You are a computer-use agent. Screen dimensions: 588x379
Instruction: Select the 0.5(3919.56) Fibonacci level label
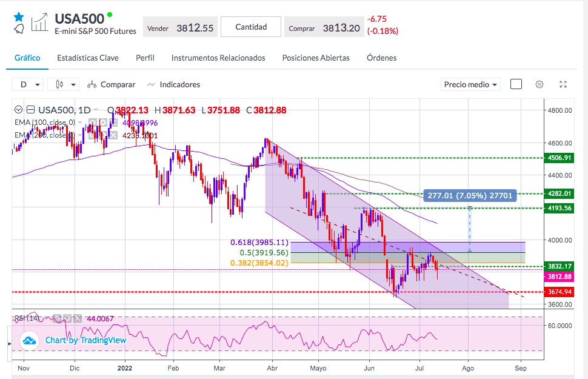click(264, 253)
